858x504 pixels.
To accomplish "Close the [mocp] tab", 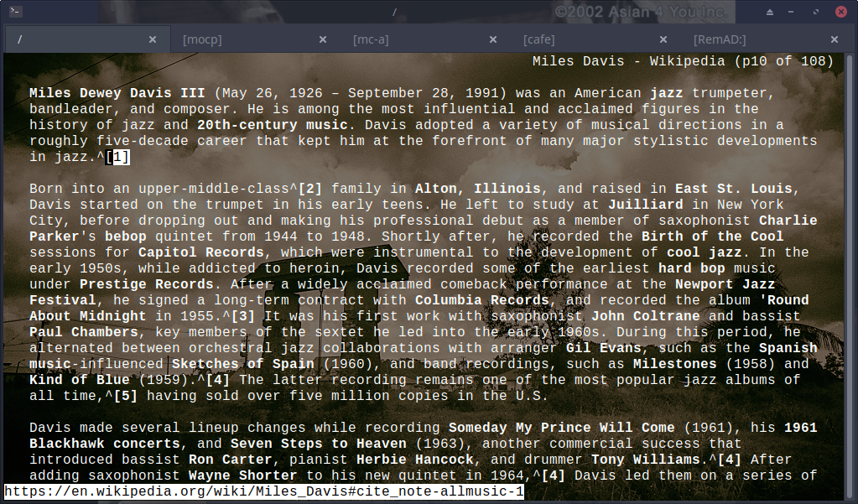I will coord(323,39).
